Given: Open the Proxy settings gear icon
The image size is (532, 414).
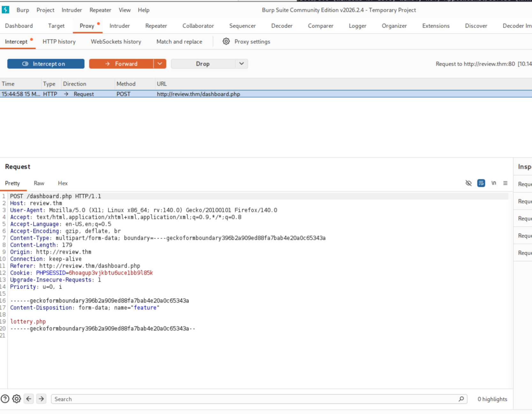Looking at the screenshot, I should 226,41.
